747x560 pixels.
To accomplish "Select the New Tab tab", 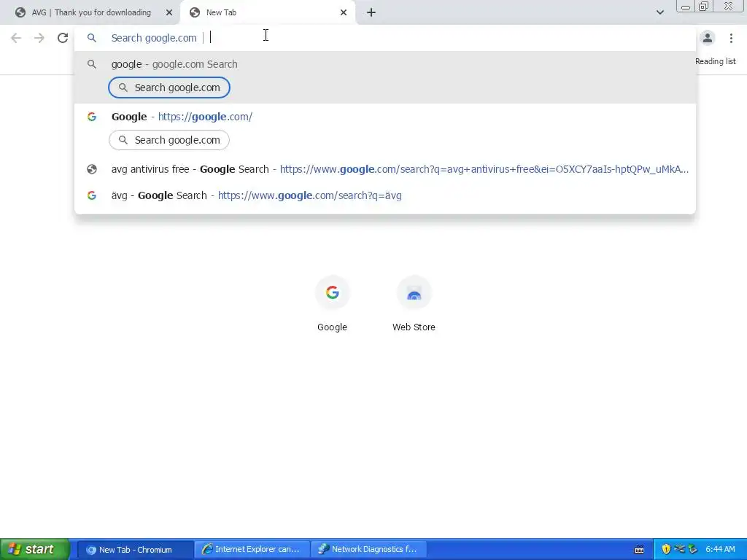I will pos(267,12).
